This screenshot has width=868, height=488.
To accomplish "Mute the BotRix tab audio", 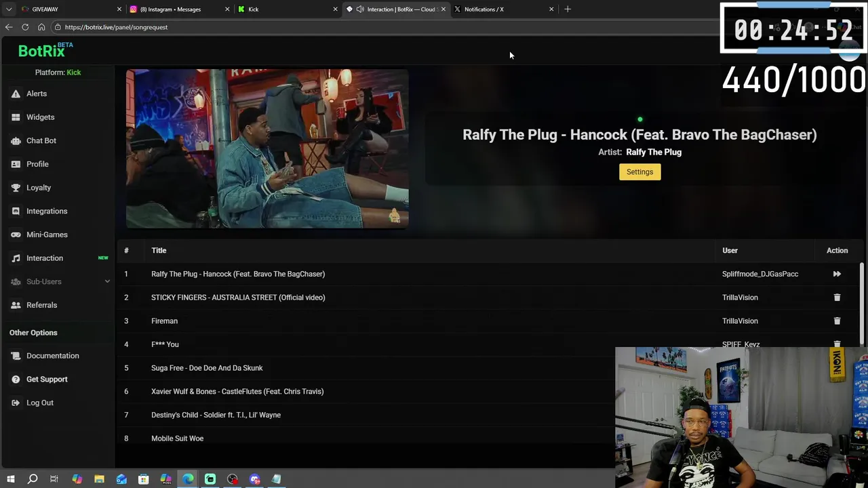I will coord(360,9).
